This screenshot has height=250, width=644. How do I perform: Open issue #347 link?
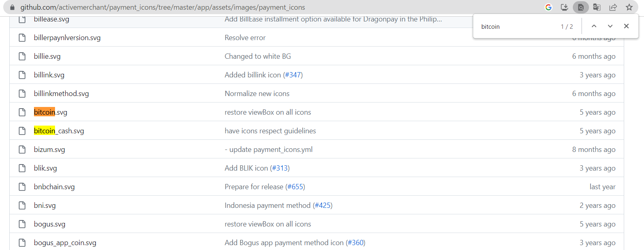point(293,75)
